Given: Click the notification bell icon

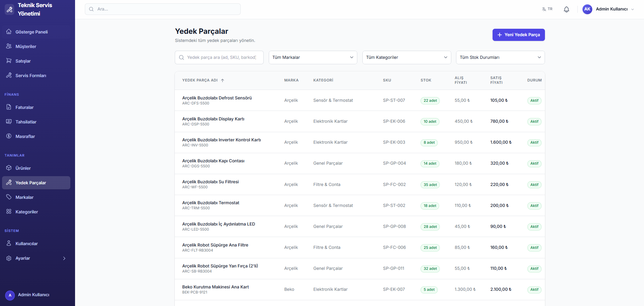Looking at the screenshot, I should [566, 9].
